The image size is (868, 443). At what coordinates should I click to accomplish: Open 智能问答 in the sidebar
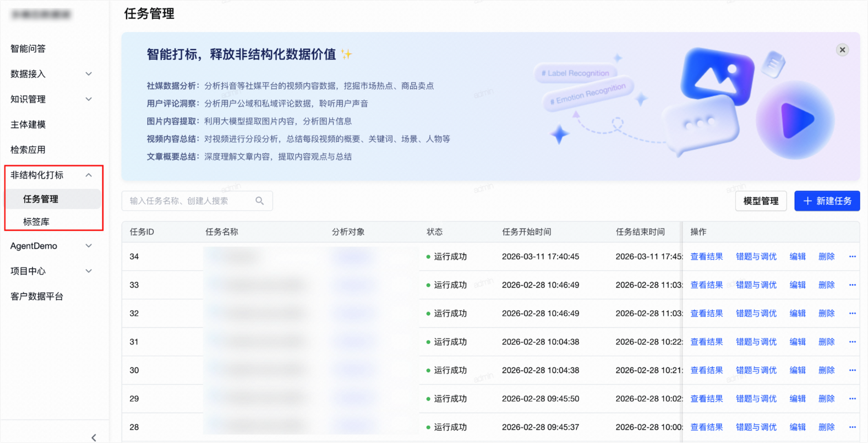tap(28, 49)
